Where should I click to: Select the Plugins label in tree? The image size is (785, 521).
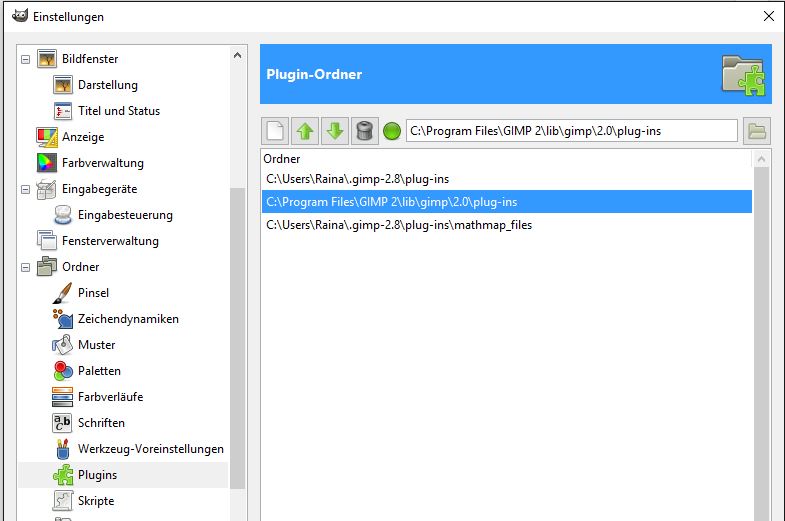pyautogui.click(x=97, y=475)
